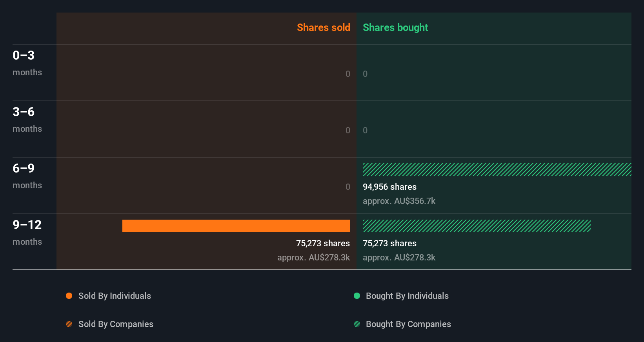644x342 pixels.
Task: Click the striped green Bought By Companies icon
Action: click(357, 324)
